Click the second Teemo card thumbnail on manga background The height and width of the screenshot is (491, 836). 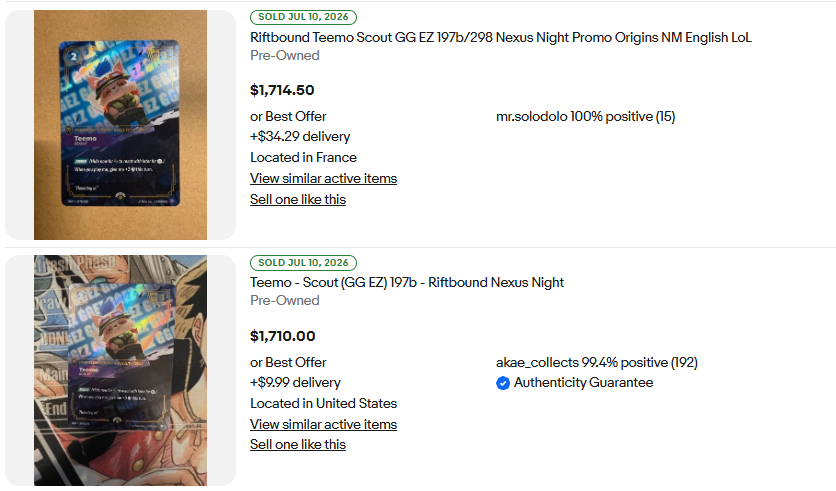pyautogui.click(x=120, y=370)
